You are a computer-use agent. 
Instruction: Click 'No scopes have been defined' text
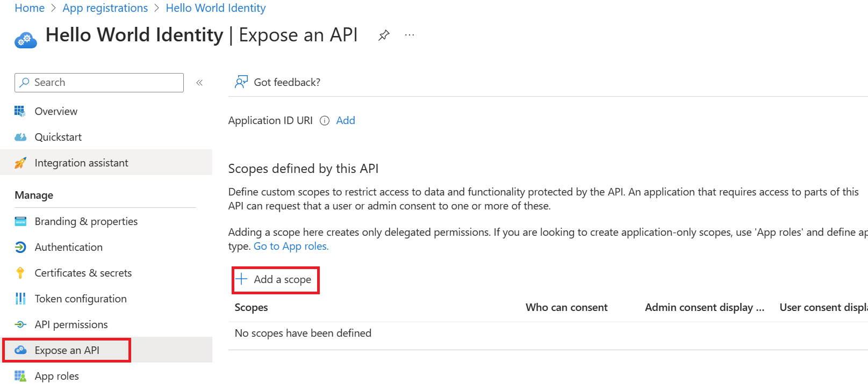point(303,333)
